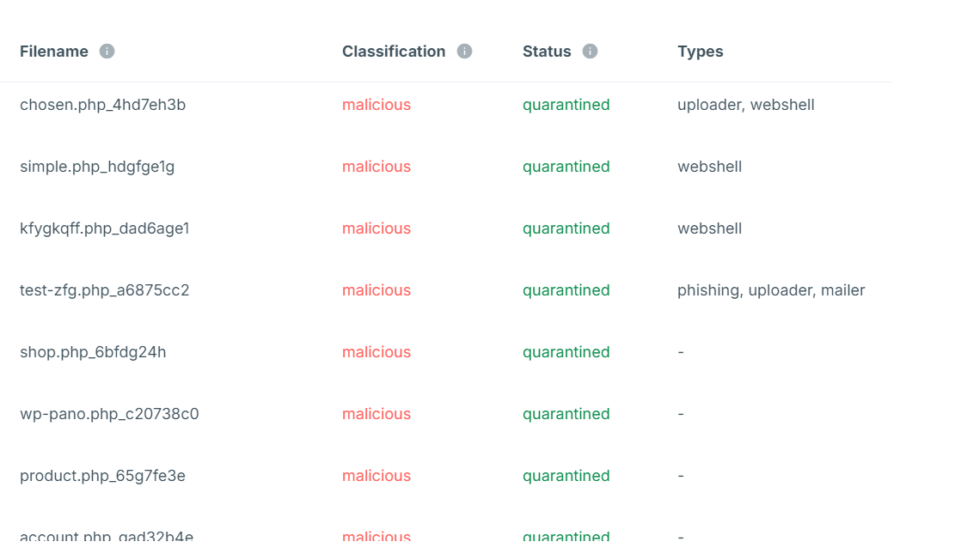Click malicious label for chosen.php row
This screenshot has width=961, height=560.
tap(376, 105)
